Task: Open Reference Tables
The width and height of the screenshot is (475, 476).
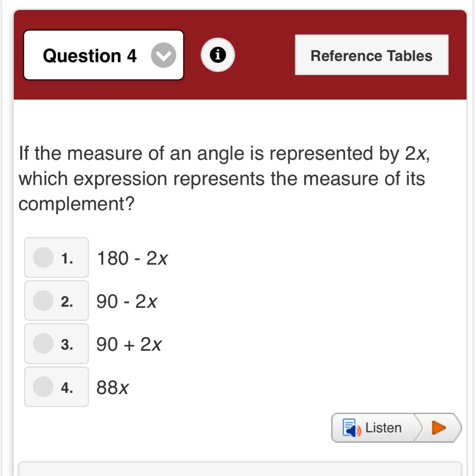Action: click(372, 55)
